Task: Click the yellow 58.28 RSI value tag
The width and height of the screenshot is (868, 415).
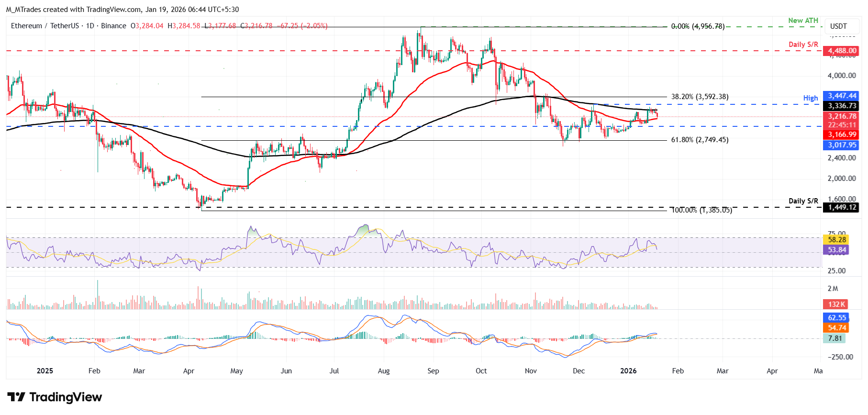Action: click(836, 240)
